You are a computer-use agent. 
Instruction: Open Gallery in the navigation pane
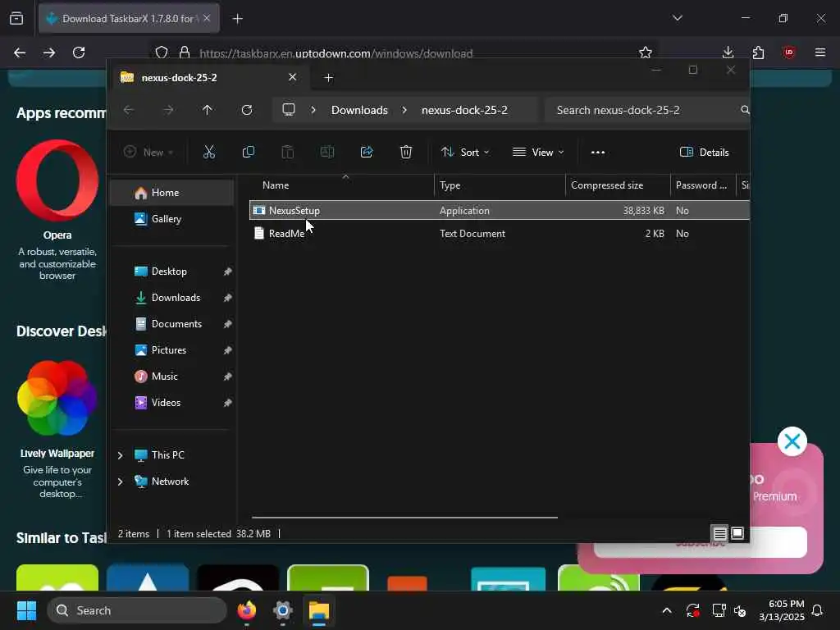coord(171,218)
